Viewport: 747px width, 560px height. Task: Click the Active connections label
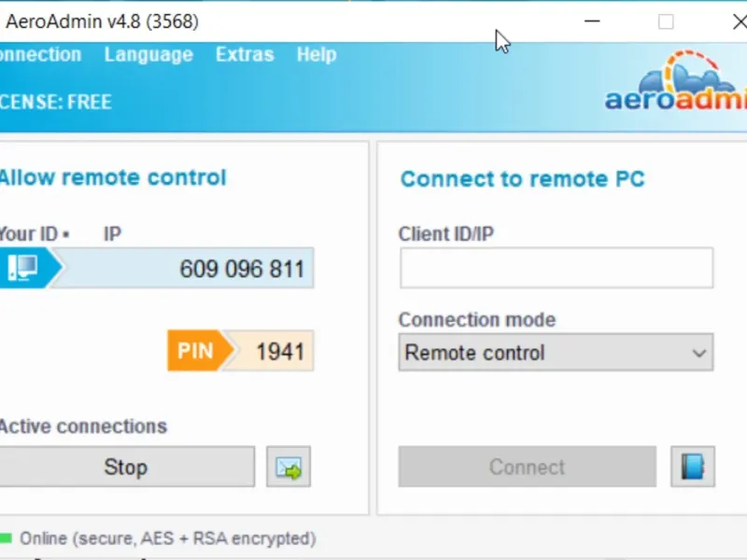pyautogui.click(x=83, y=427)
